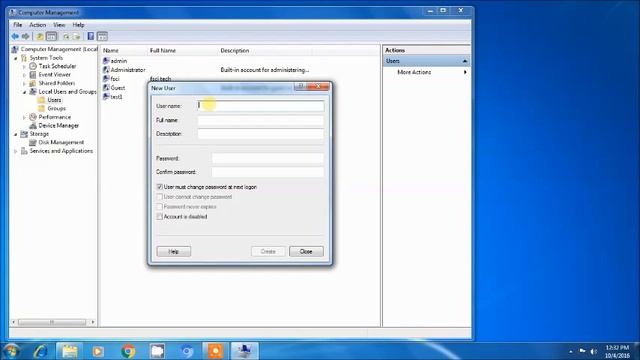
Task: Open Windows Media Player from taskbar
Action: (x=98, y=351)
